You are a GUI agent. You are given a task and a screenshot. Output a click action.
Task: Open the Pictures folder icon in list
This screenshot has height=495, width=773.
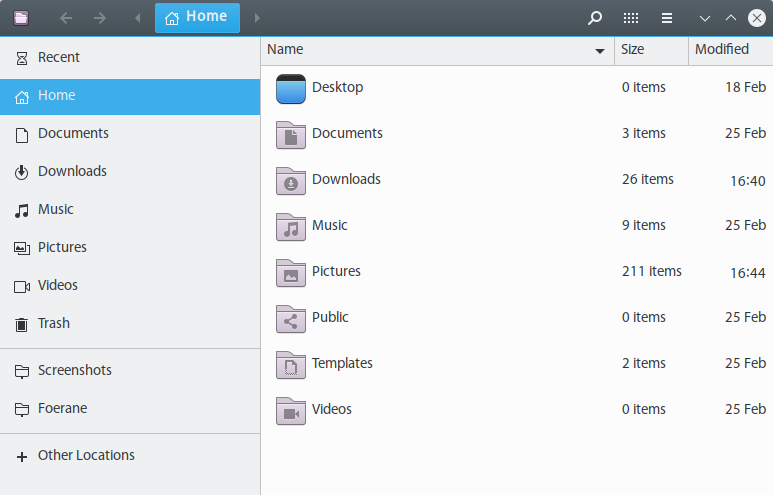pyautogui.click(x=290, y=272)
